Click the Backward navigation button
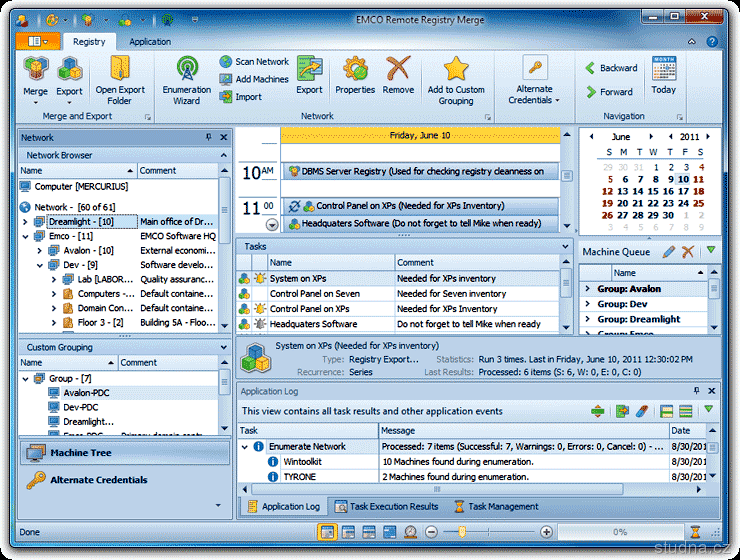The image size is (740, 560). pyautogui.click(x=610, y=68)
